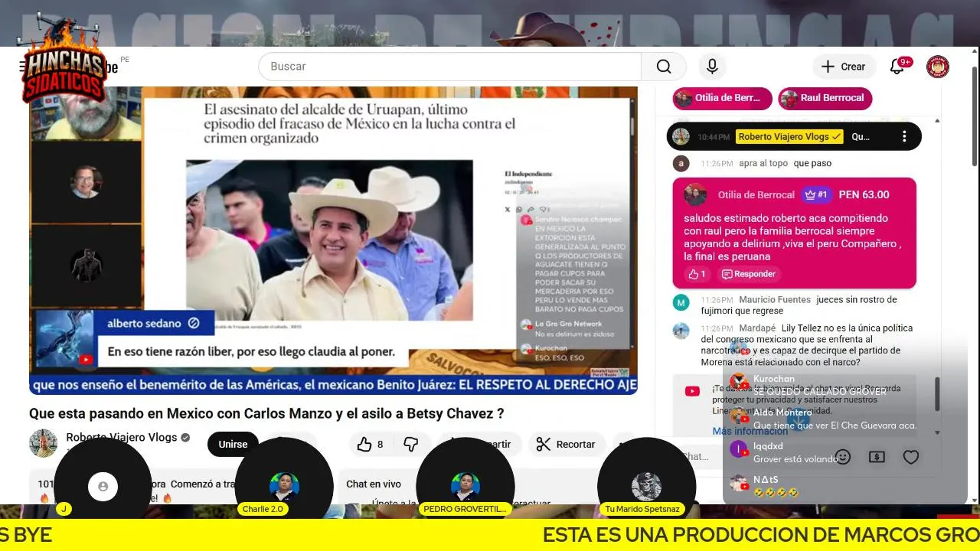This screenshot has width=980, height=551.
Task: Click chat scroll-down arrow
Action: pyautogui.click(x=937, y=432)
